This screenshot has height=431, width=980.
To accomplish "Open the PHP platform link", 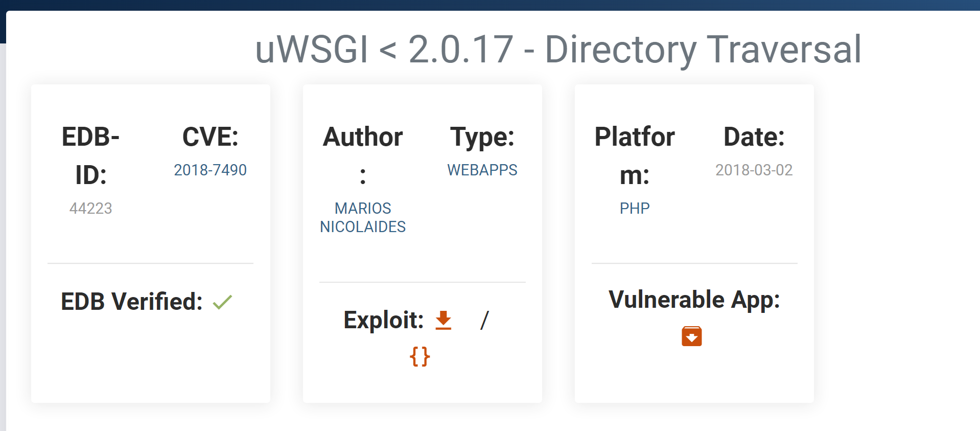I will point(635,208).
